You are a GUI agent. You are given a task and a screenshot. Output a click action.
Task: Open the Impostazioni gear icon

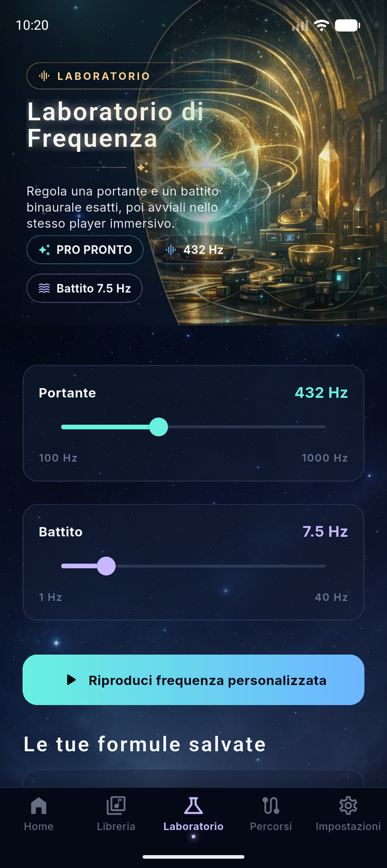pos(348,806)
